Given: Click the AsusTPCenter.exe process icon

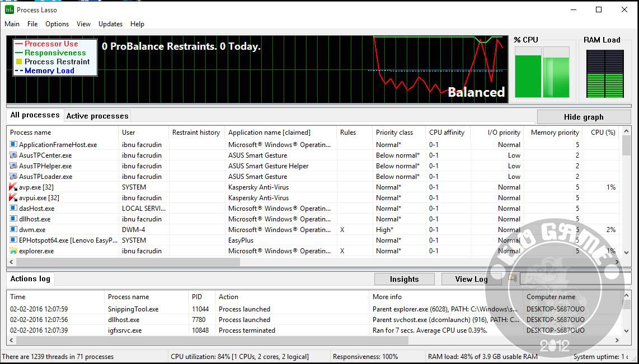Looking at the screenshot, I should [x=13, y=155].
